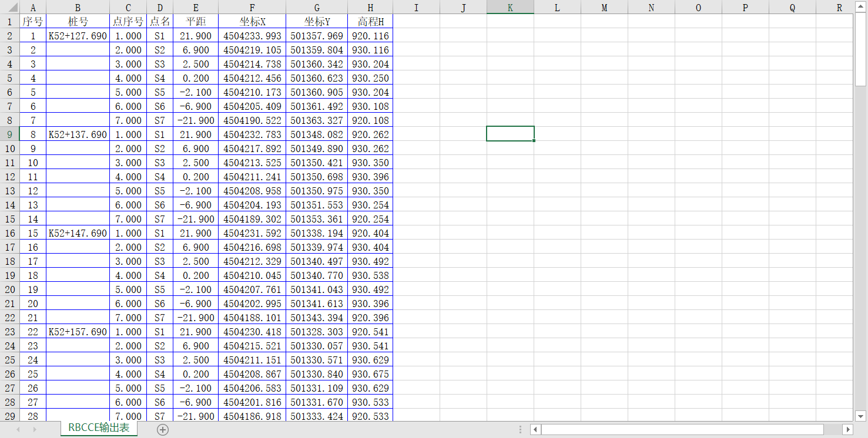
Task: Click the tab bar splitter dots handle
Action: click(x=520, y=429)
